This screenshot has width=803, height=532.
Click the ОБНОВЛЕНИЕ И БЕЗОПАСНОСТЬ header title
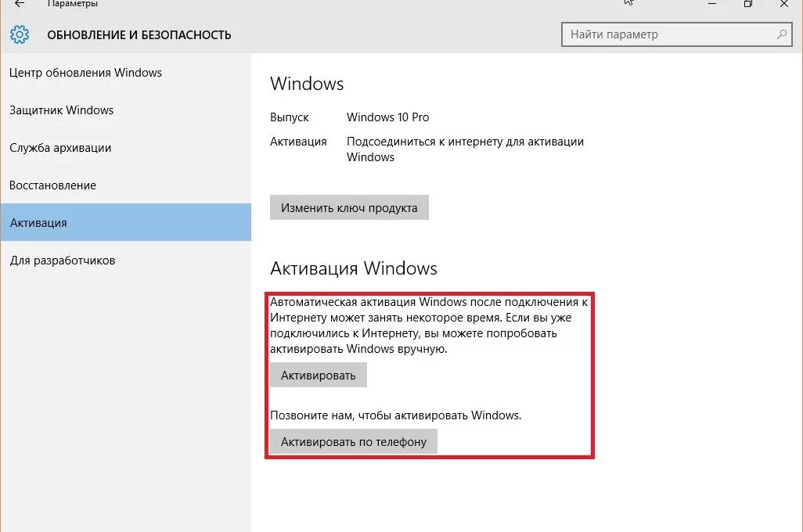click(x=139, y=35)
